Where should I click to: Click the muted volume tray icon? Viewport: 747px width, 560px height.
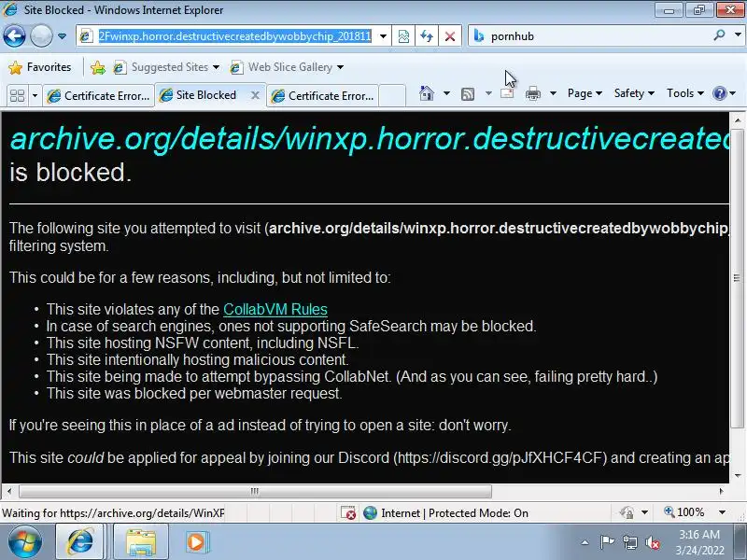coord(653,542)
